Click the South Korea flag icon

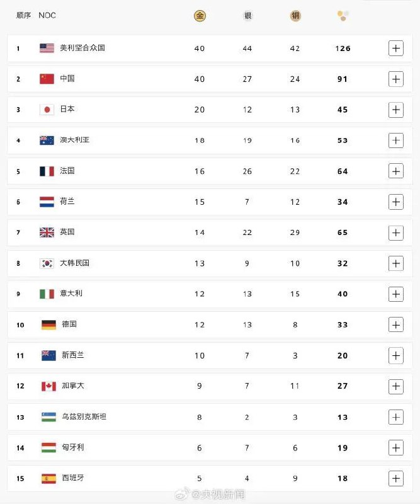(x=47, y=263)
